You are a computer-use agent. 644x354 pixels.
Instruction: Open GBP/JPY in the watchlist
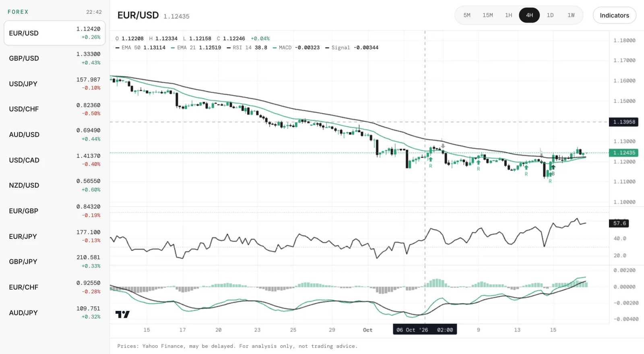coord(55,262)
